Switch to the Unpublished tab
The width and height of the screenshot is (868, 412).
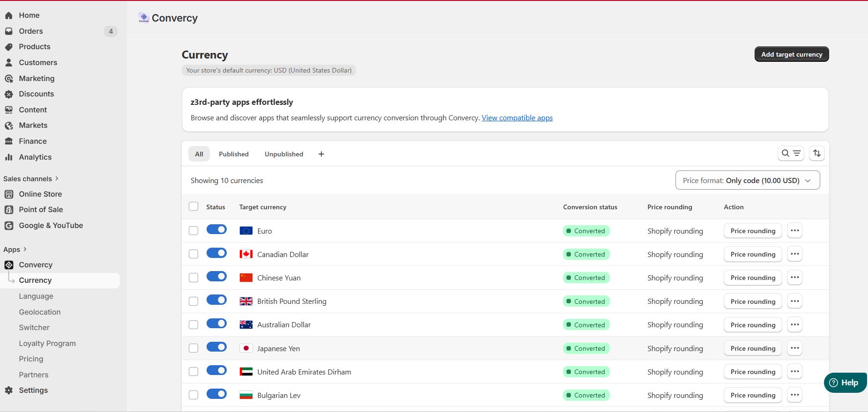pos(284,154)
